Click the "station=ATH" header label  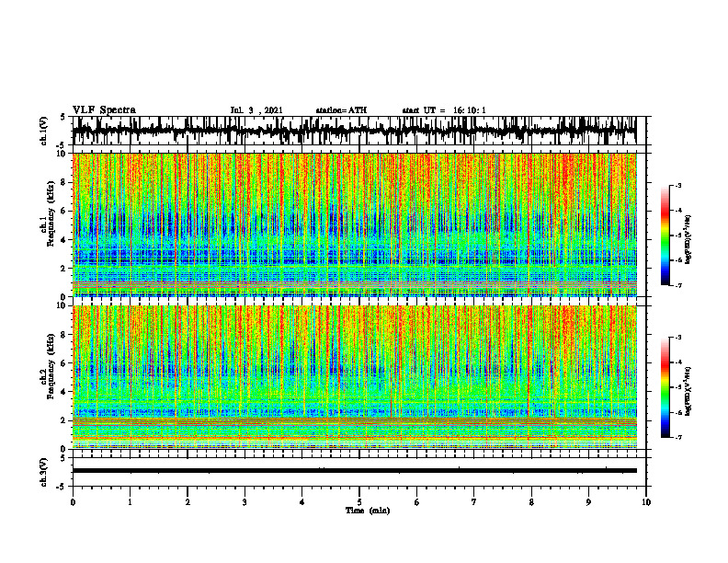[x=341, y=110]
